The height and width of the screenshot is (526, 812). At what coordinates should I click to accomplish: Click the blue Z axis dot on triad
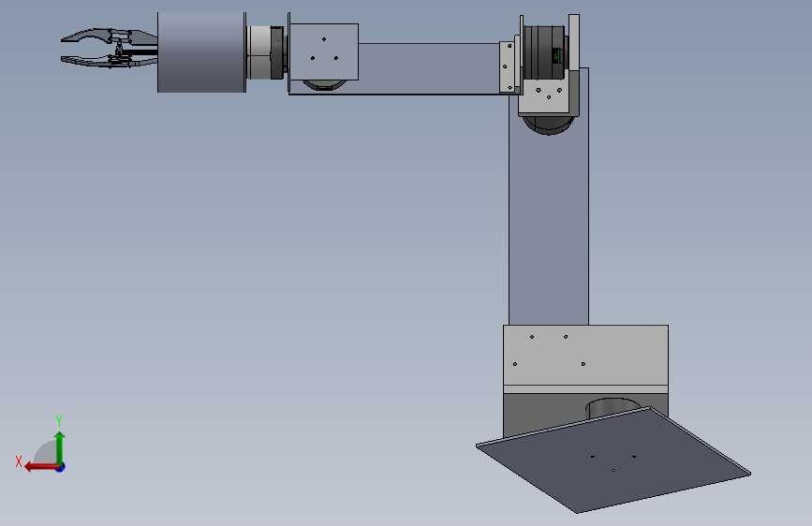point(61,467)
